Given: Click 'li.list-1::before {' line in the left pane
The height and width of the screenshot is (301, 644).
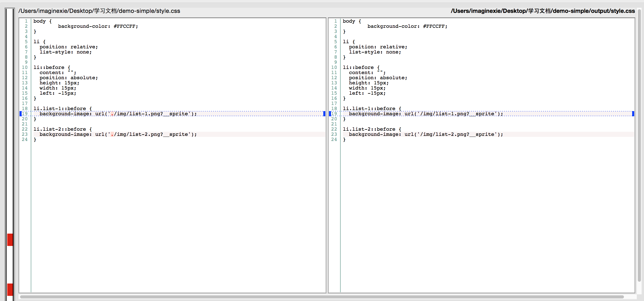Looking at the screenshot, I should click(63, 109).
